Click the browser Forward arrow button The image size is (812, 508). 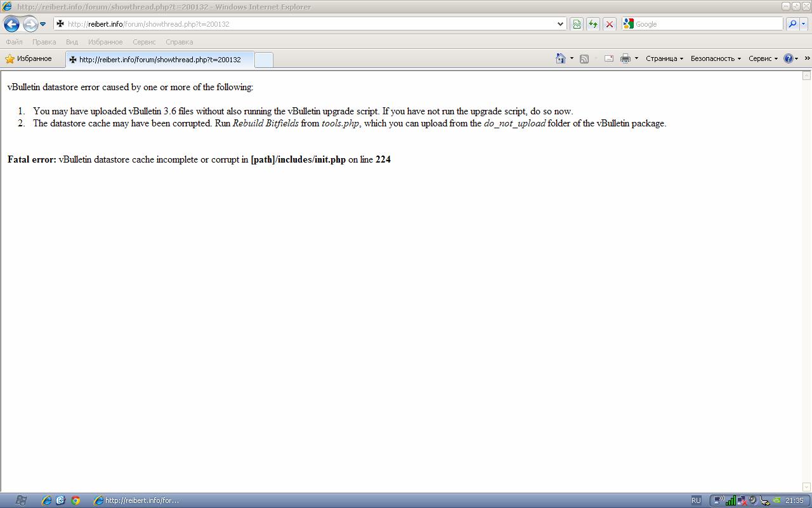pos(30,24)
